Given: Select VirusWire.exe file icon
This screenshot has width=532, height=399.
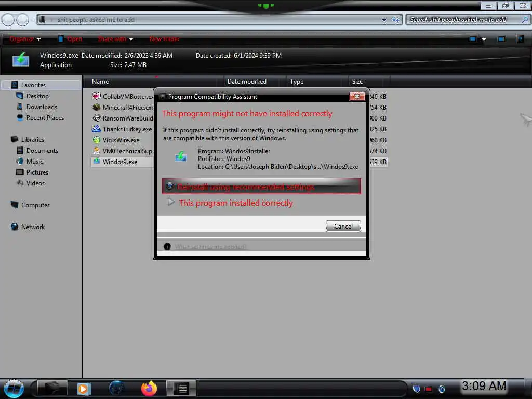Looking at the screenshot, I should click(97, 140).
